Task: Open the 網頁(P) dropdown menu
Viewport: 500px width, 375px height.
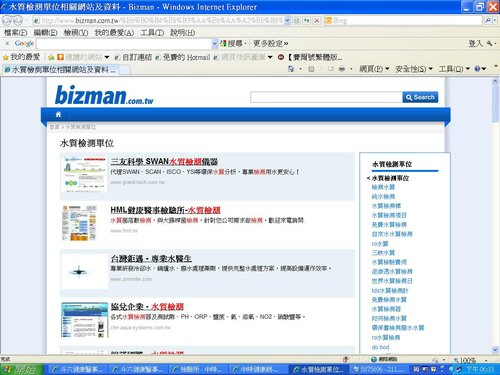Action: click(374, 69)
